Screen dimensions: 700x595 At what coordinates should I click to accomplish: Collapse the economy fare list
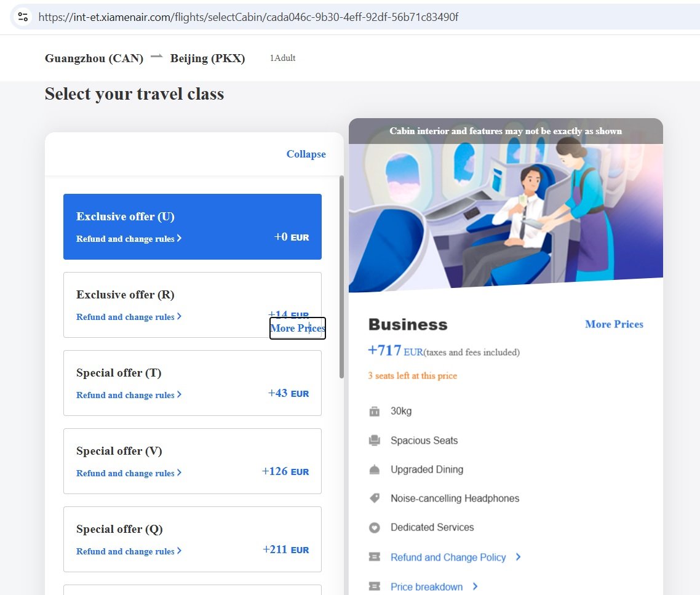tap(306, 154)
